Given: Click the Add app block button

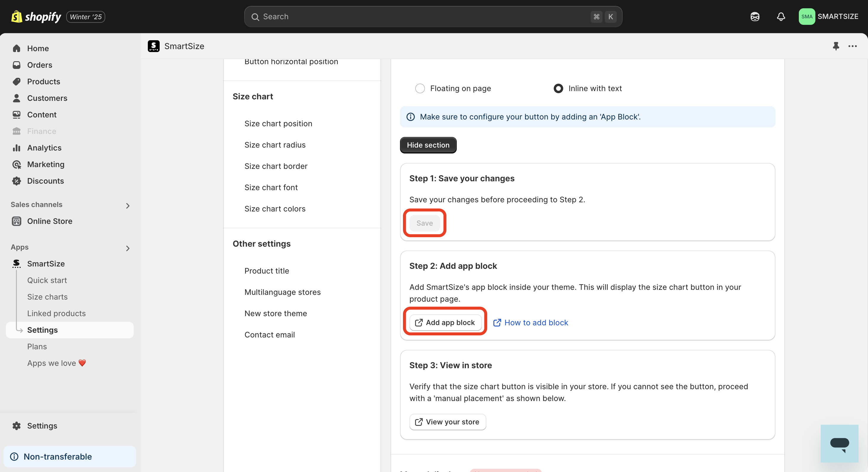Looking at the screenshot, I should pyautogui.click(x=445, y=322).
